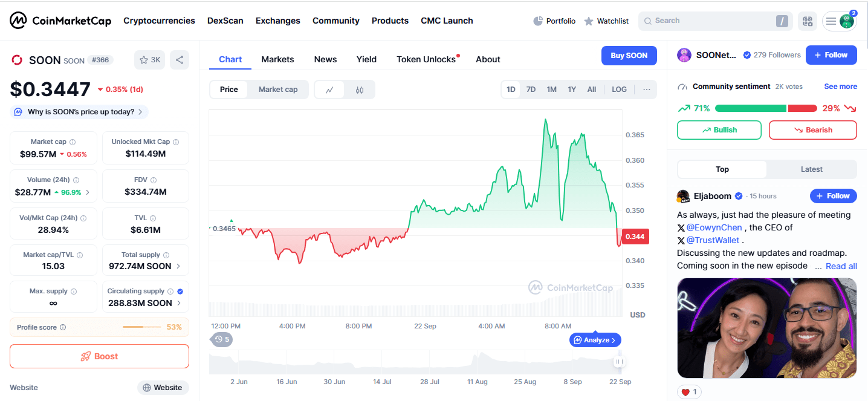Open DexScan nav dropdown
Screen dimensions: 868x401
pos(225,21)
